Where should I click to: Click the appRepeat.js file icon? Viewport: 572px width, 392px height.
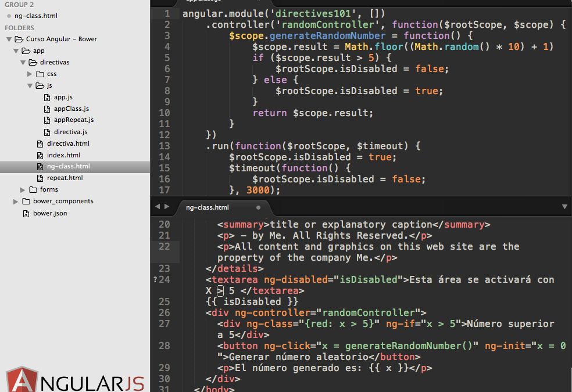click(47, 120)
